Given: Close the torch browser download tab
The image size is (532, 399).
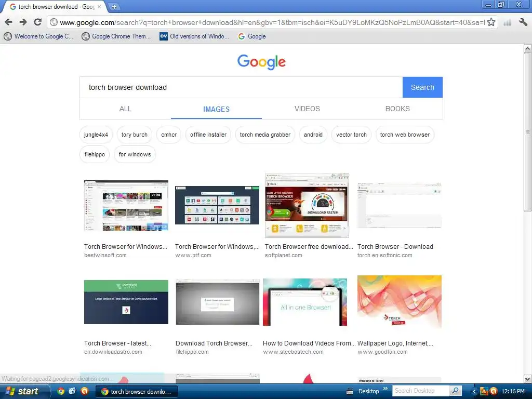Looking at the screenshot, I should click(99, 6).
